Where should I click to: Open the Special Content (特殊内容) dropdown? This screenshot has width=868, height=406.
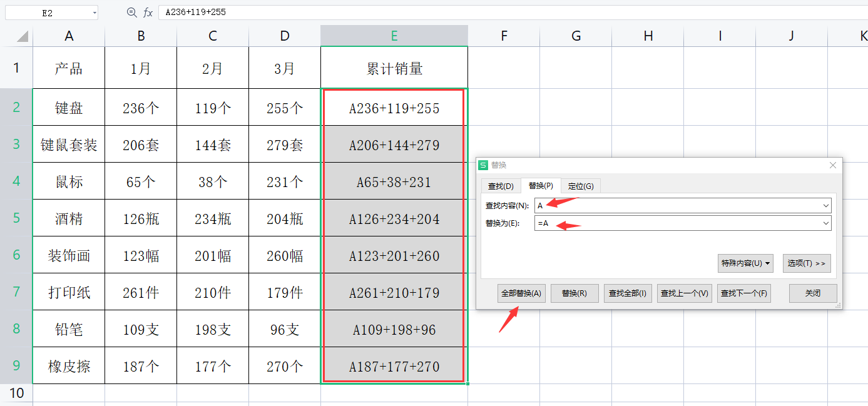pos(745,263)
